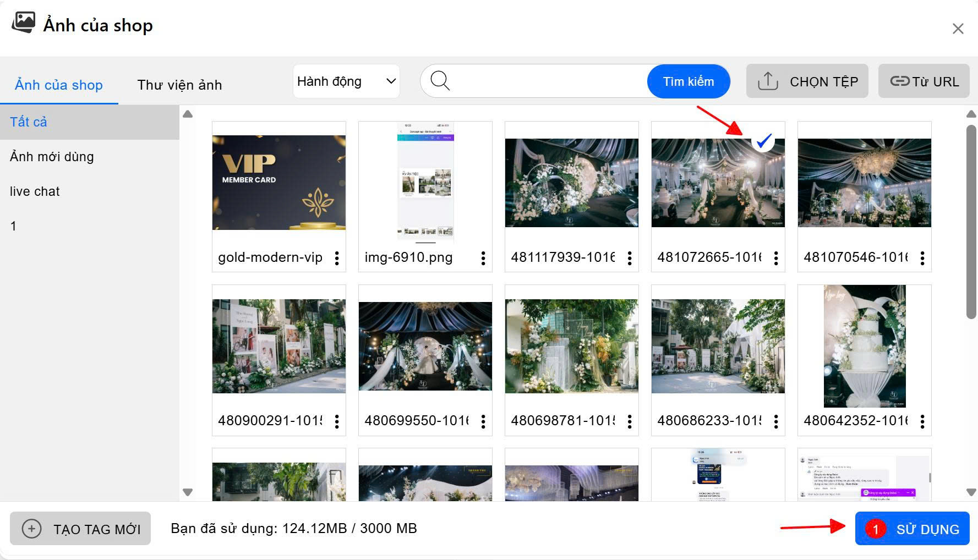Switch to Ảnh của shop tab
This screenshot has height=560, width=978.
click(59, 85)
